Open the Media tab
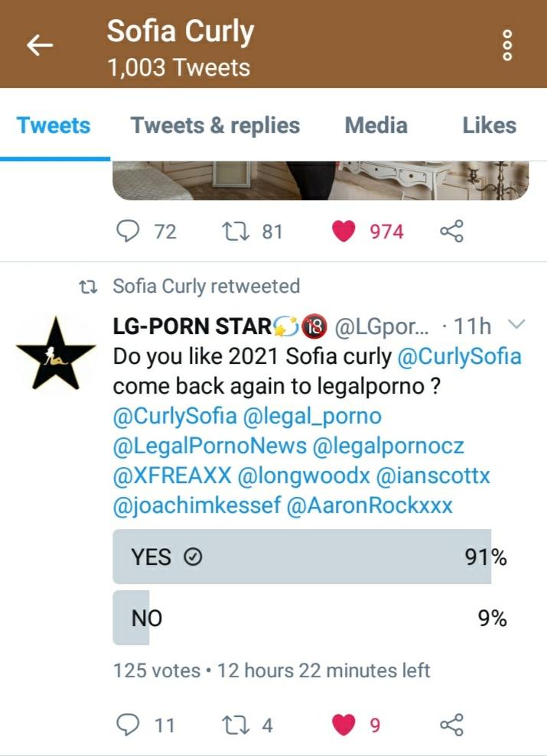Viewport: 547px width, 756px height. [375, 125]
